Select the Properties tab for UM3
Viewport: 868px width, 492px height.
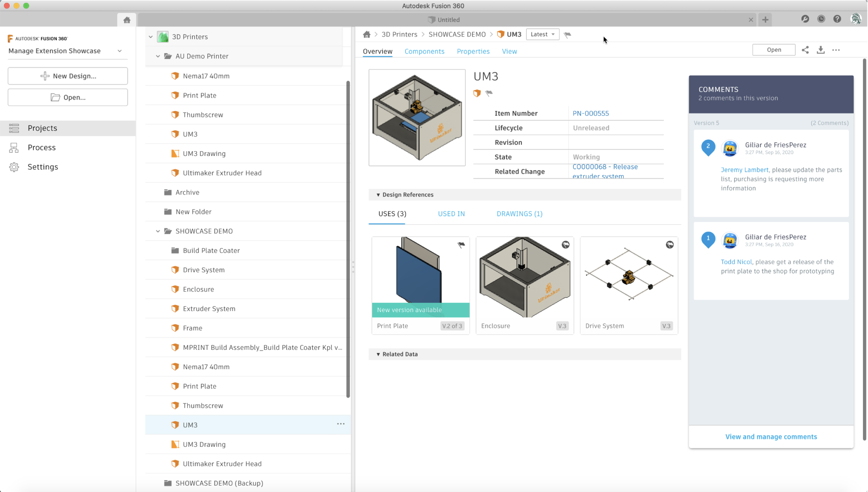pyautogui.click(x=473, y=51)
